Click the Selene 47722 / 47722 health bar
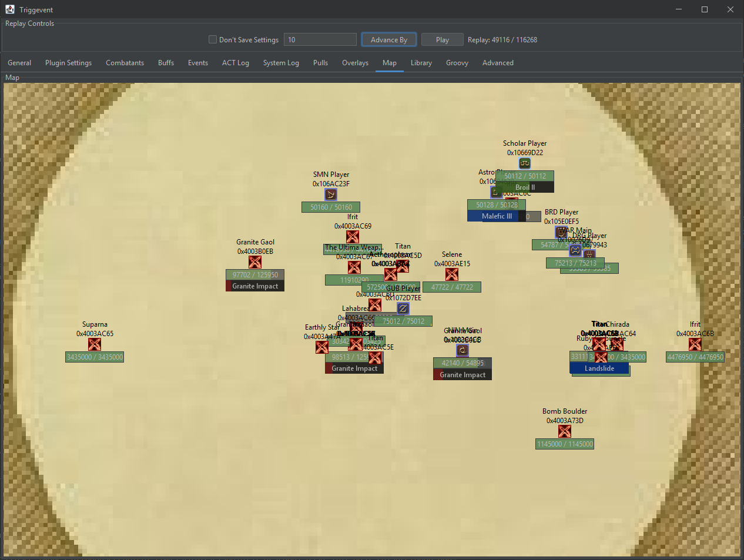Image resolution: width=744 pixels, height=560 pixels. (452, 287)
